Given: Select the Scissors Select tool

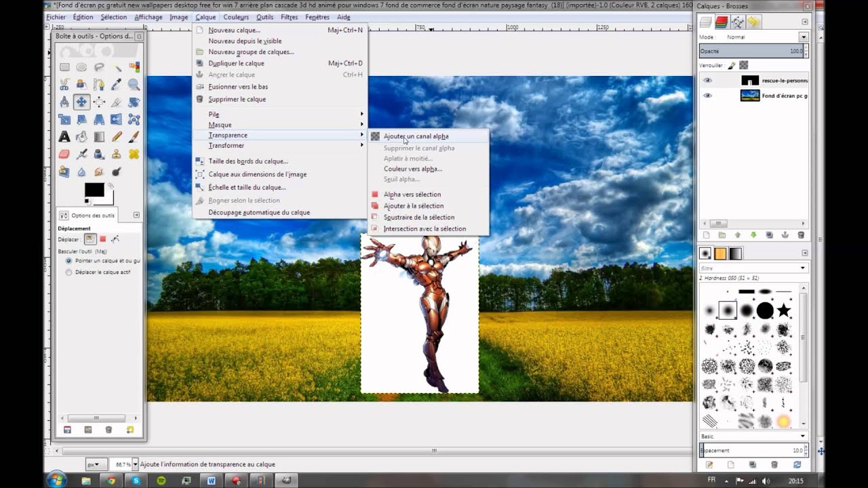Looking at the screenshot, I should 64,85.
